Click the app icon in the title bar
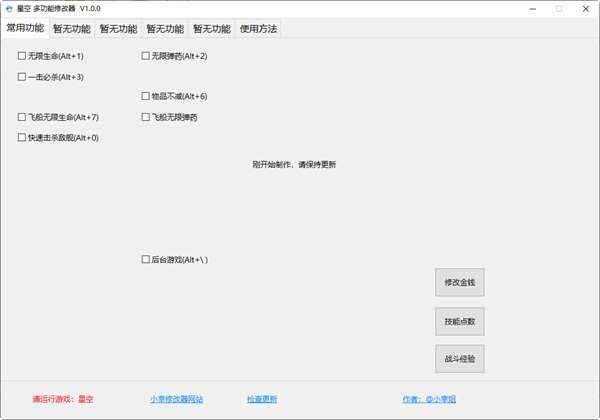600x420 pixels. pyautogui.click(x=9, y=8)
